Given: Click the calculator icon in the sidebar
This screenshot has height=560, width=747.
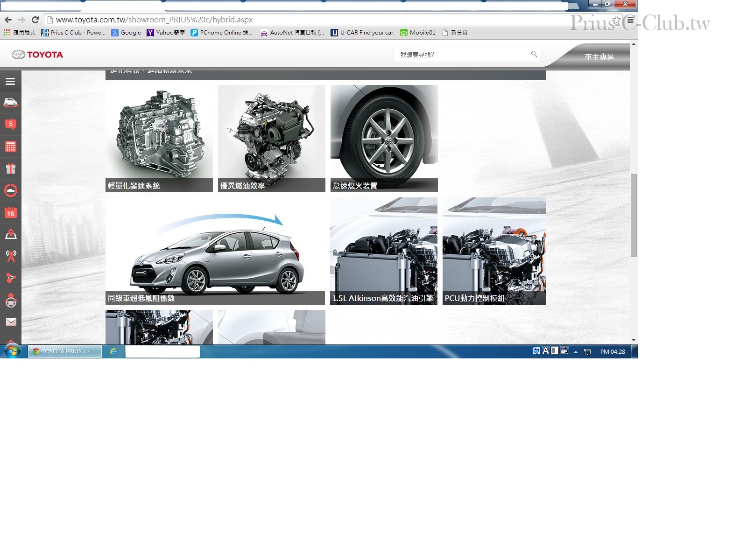Looking at the screenshot, I should (x=10, y=147).
